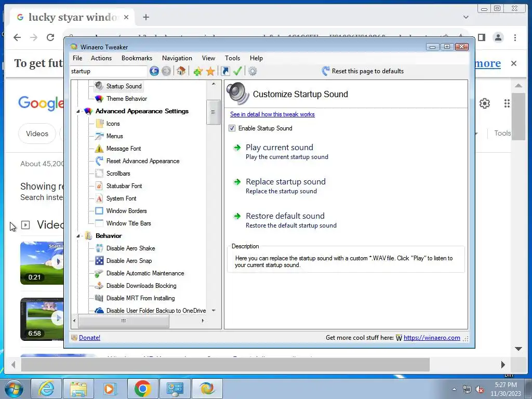This screenshot has height=399, width=532.
Task: Add bookmark with green plus star icon
Action: (x=198, y=71)
